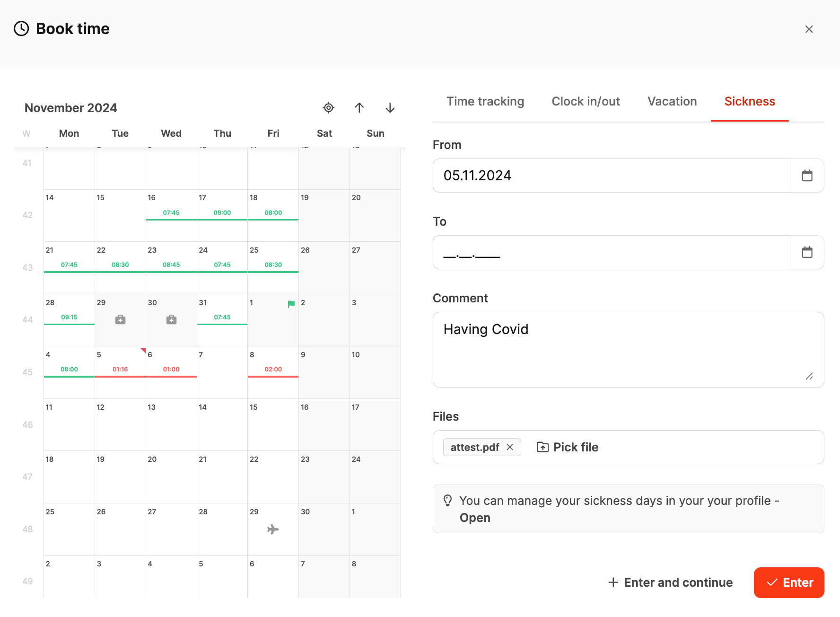
Task: Go to previous month with up arrow
Action: click(x=359, y=108)
